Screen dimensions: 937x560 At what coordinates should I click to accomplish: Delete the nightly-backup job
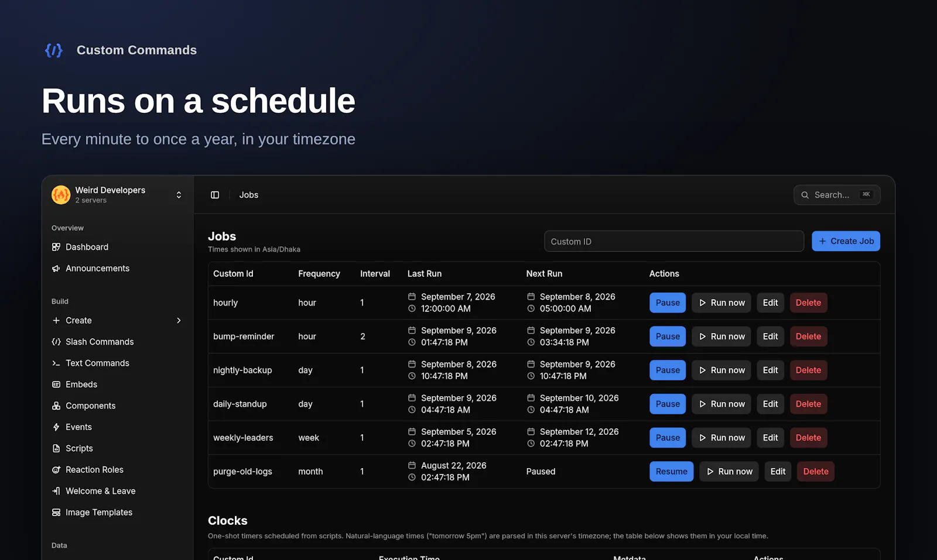tap(808, 370)
